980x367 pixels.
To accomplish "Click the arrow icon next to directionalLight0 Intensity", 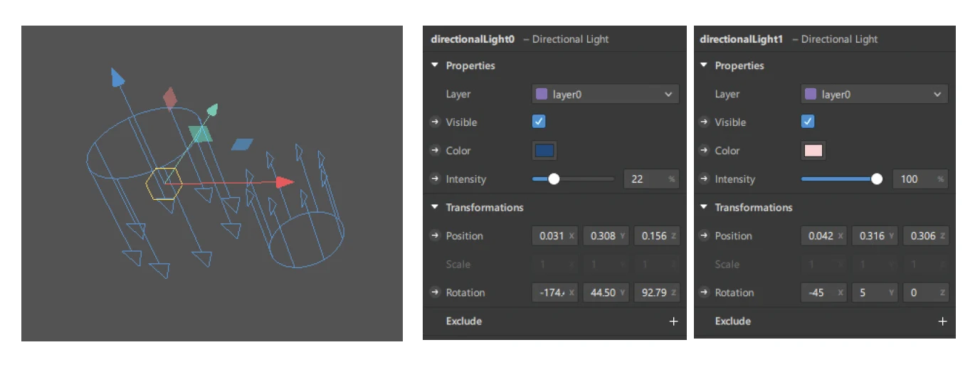I will [x=435, y=179].
